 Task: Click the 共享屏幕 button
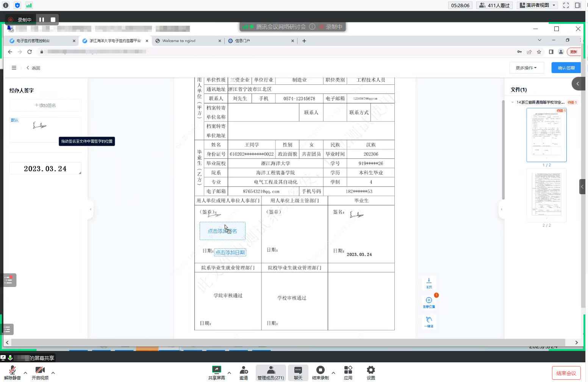click(x=216, y=373)
